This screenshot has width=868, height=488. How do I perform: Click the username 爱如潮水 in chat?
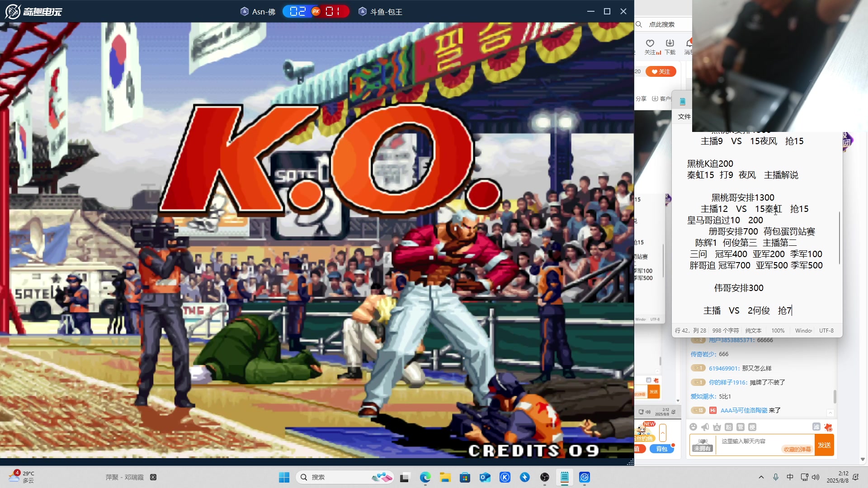point(703,396)
